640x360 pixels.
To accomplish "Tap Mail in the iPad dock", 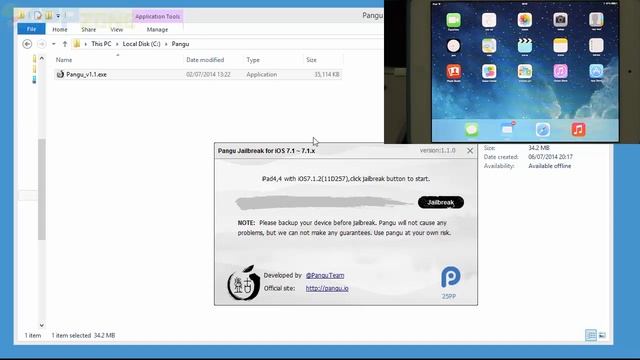I will 507,130.
